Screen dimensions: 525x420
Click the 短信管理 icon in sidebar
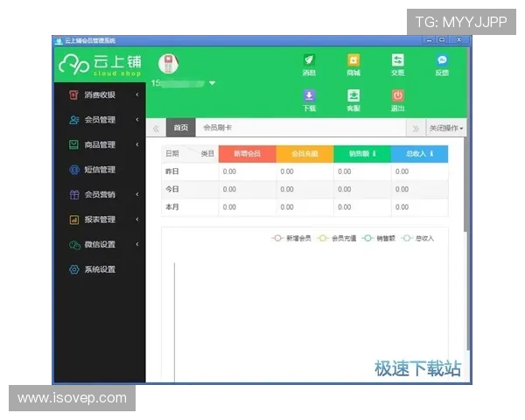coord(74,170)
